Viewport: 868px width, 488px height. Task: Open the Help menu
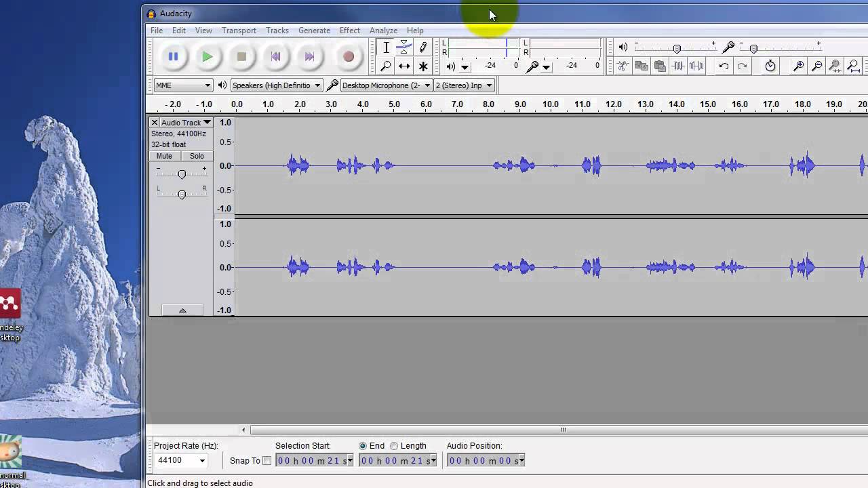click(x=415, y=30)
